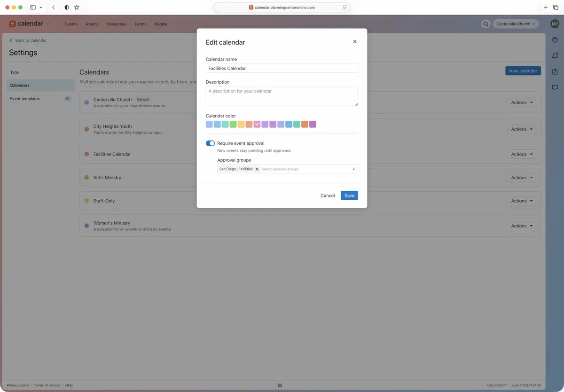564x392 pixels.
Task: Bookmark page with star icon
Action: [77, 8]
